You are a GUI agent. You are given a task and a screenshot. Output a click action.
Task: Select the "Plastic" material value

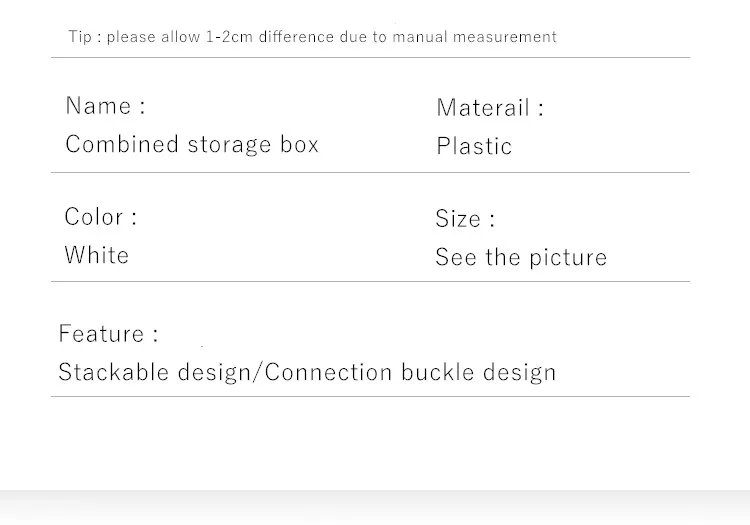(x=474, y=146)
